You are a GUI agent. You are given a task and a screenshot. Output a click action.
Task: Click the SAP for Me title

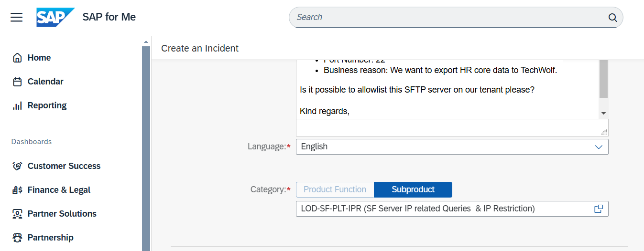pos(109,17)
